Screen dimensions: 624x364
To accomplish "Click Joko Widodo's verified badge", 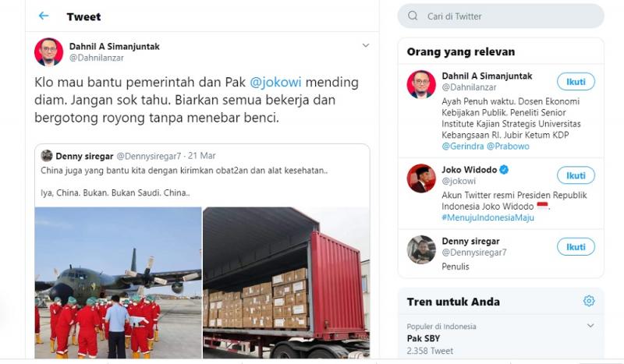I will click(504, 170).
